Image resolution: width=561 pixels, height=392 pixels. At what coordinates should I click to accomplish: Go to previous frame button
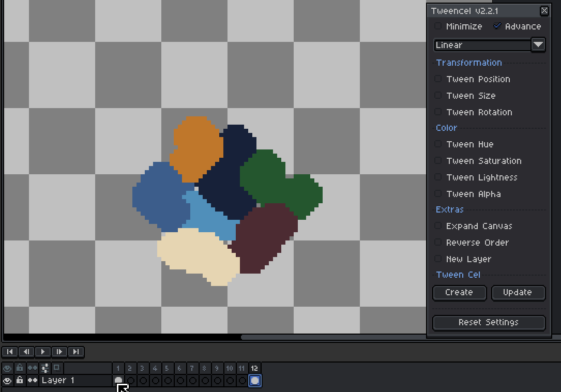[x=26, y=352]
